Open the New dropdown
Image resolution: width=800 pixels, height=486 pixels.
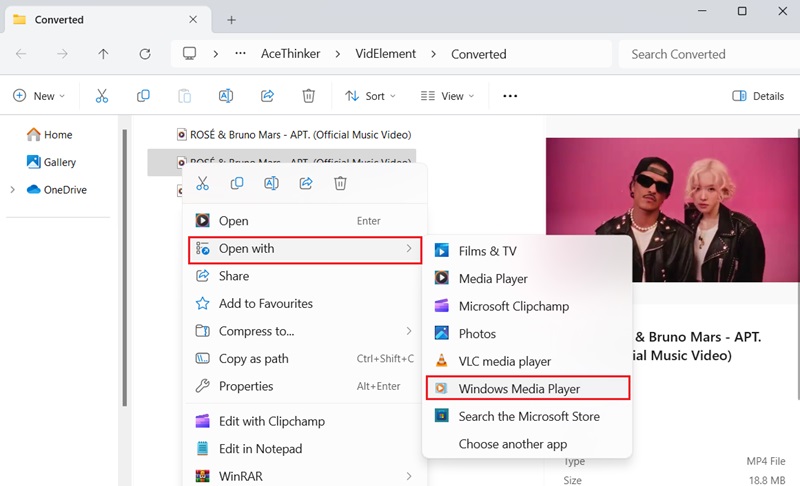pyautogui.click(x=39, y=96)
